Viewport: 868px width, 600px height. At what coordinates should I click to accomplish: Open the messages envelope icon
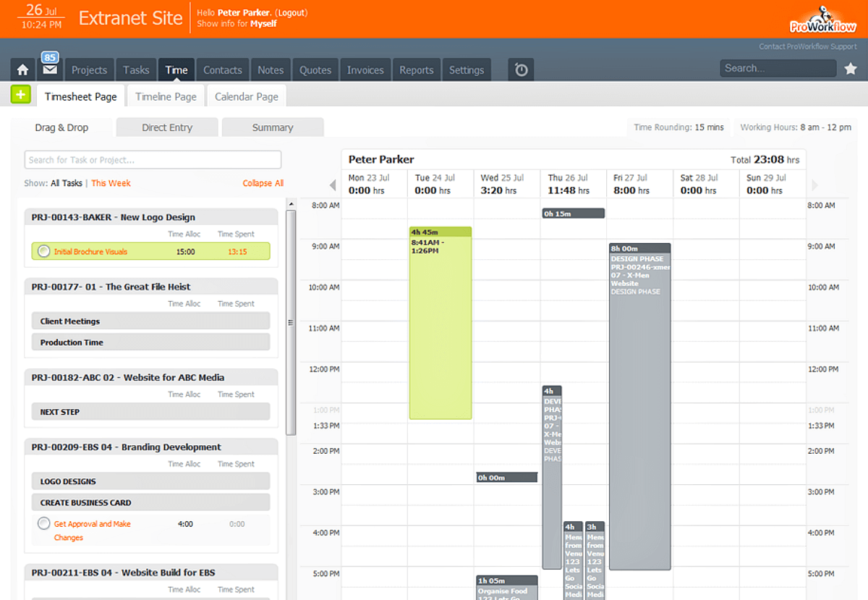(x=49, y=70)
